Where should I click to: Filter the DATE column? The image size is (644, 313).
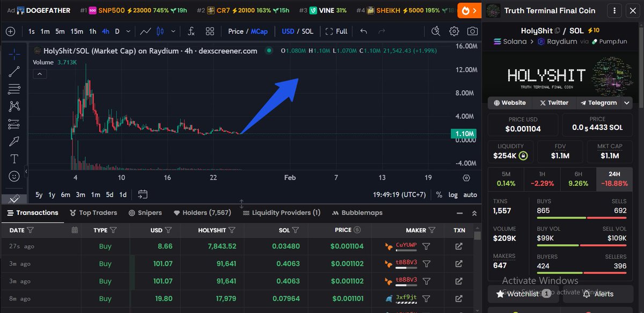tap(30, 230)
